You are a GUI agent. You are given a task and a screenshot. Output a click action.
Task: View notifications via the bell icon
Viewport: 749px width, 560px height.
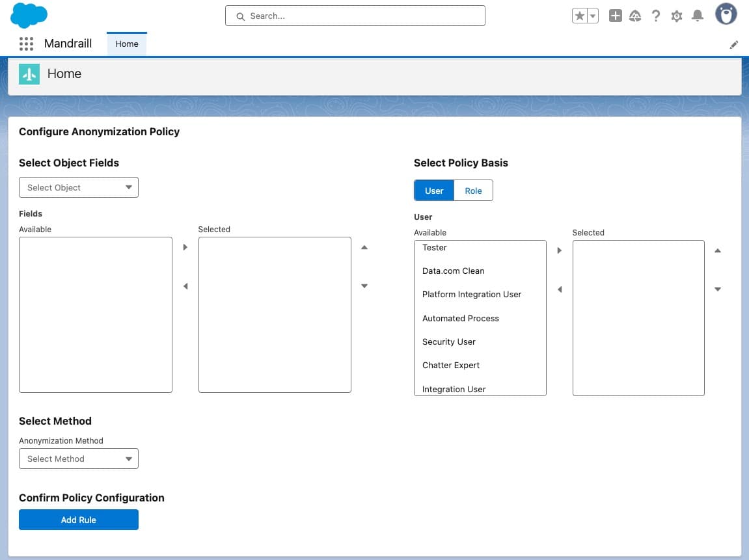tap(698, 16)
